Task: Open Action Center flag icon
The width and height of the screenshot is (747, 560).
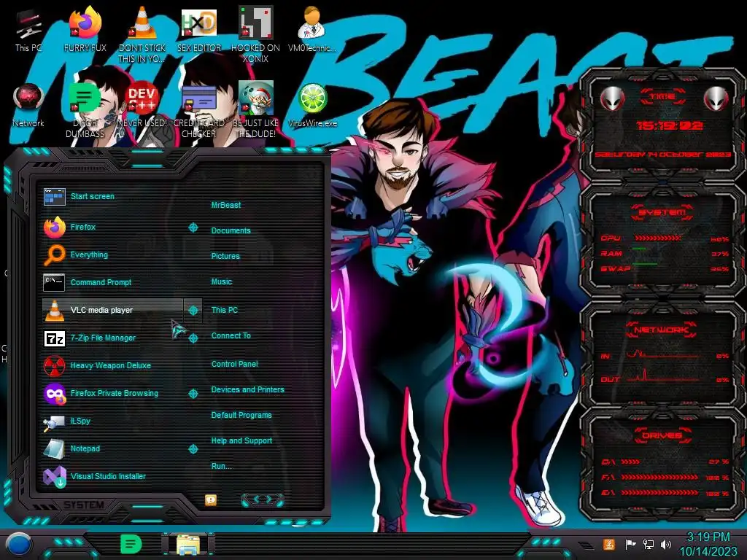Action: [630, 544]
